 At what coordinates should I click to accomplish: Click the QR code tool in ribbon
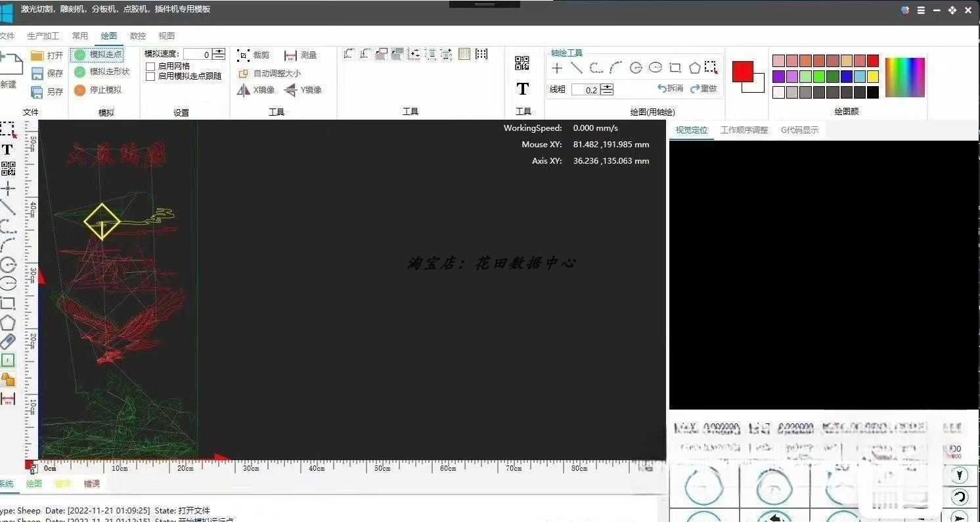(x=522, y=63)
